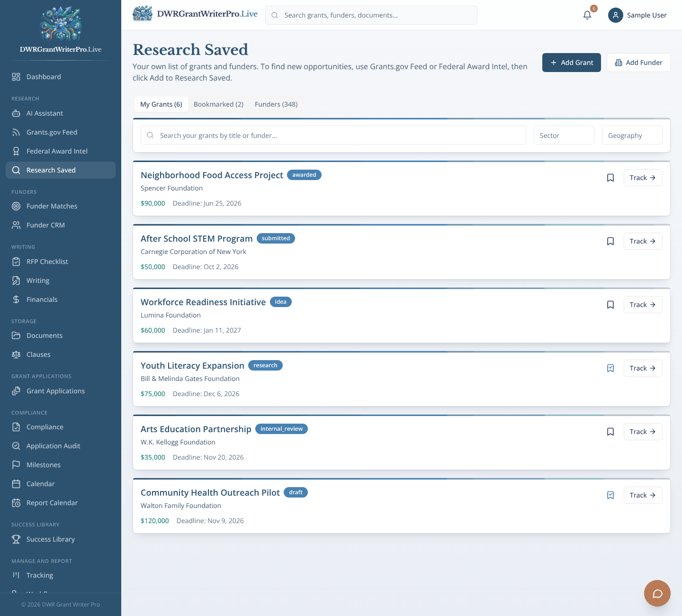This screenshot has height=616, width=682.
Task: Open the Community Health Outreach Pilot title
Action: point(210,493)
